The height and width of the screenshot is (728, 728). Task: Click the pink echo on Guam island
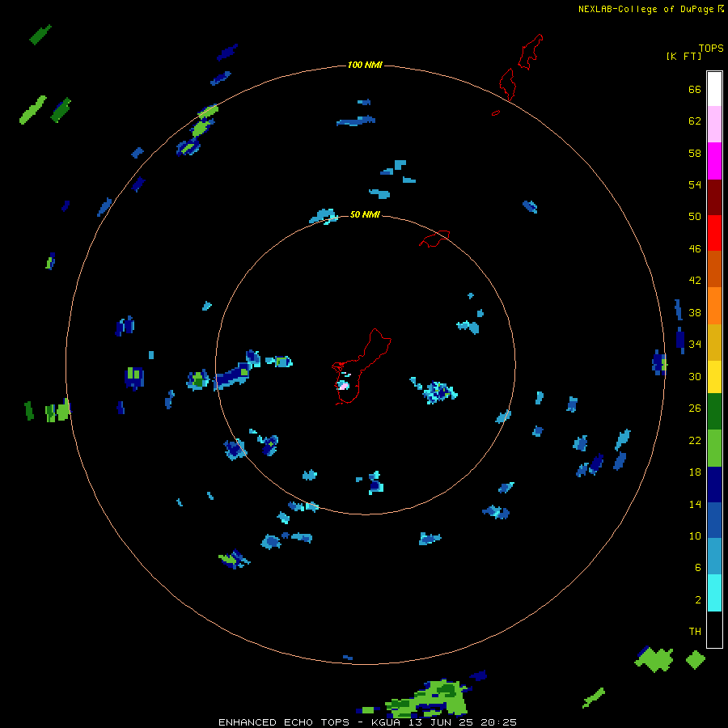[344, 385]
